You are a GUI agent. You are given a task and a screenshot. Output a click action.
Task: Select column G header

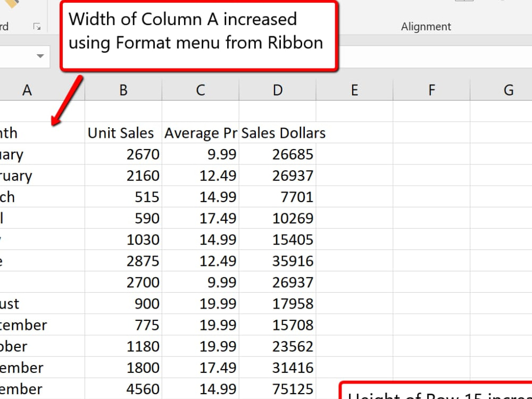coord(501,90)
